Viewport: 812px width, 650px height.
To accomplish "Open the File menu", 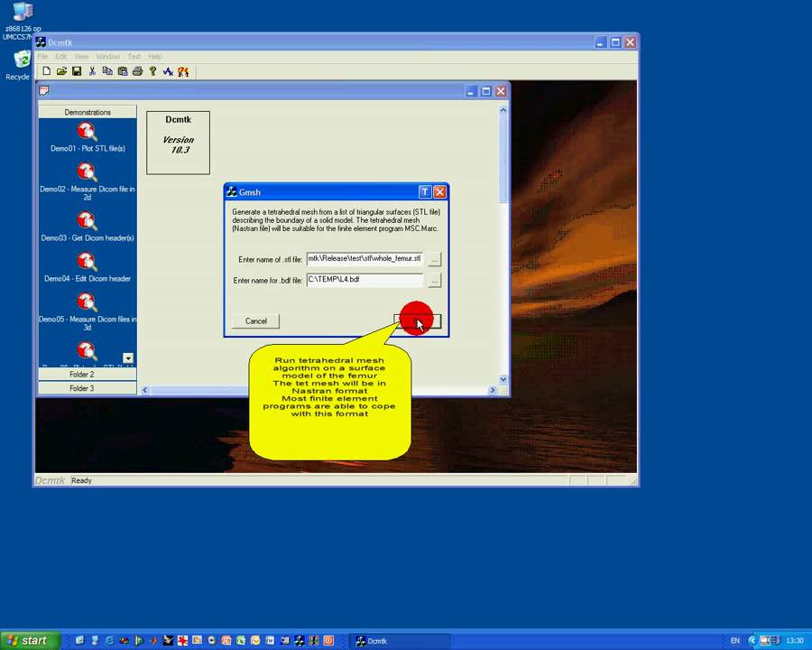I will coord(42,56).
